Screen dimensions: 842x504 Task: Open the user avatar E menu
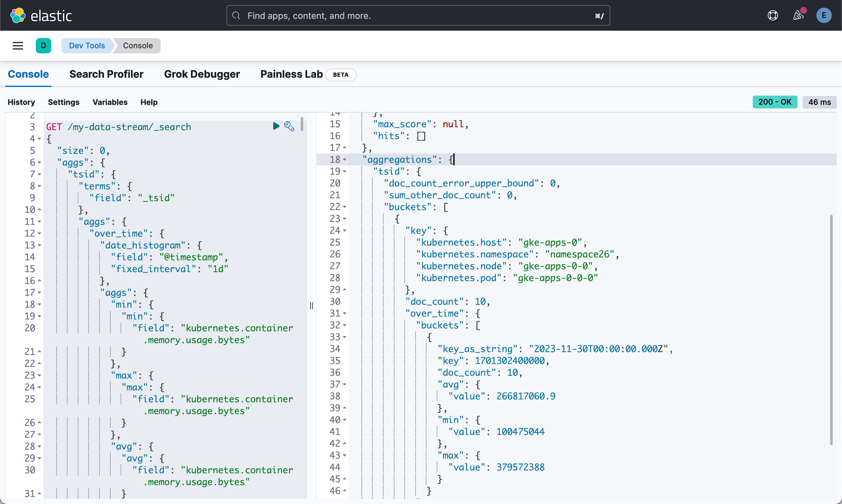coord(824,16)
